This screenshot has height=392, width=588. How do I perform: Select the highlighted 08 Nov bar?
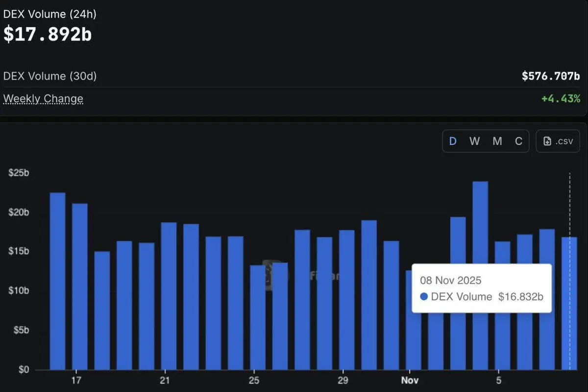point(569,303)
